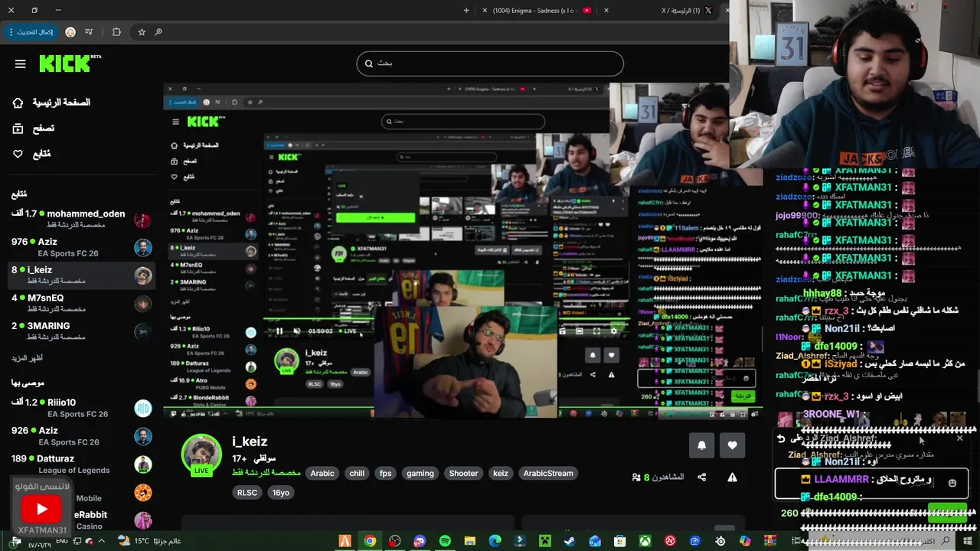Image resolution: width=980 pixels, height=551 pixels.
Task: Open File Explorer from the taskbar
Action: [470, 541]
